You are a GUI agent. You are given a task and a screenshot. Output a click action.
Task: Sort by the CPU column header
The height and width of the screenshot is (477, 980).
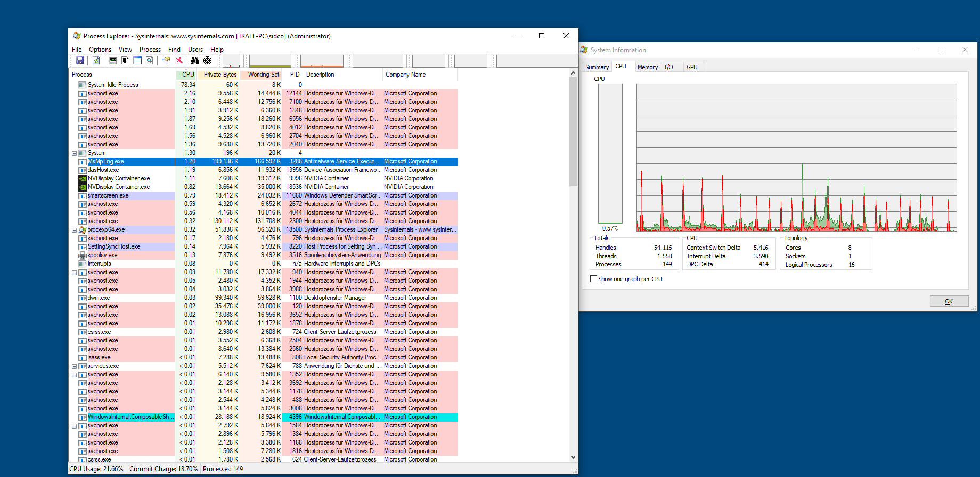click(x=186, y=75)
